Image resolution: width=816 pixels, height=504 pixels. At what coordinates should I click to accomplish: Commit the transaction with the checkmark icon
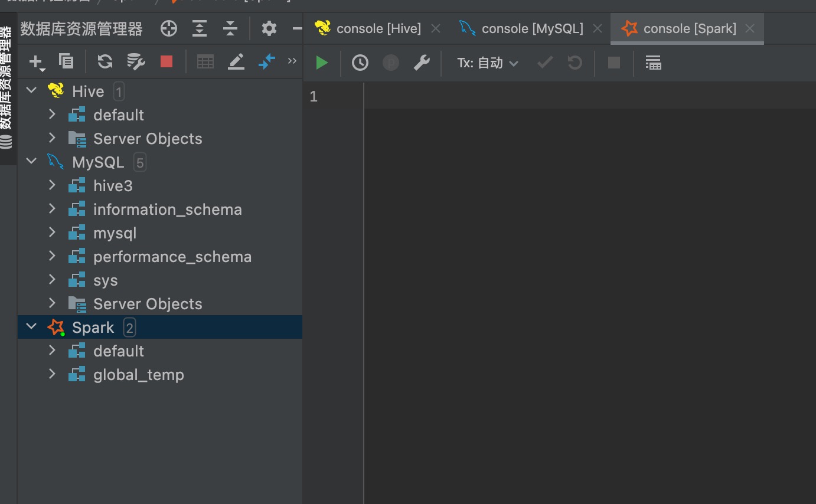coord(544,62)
